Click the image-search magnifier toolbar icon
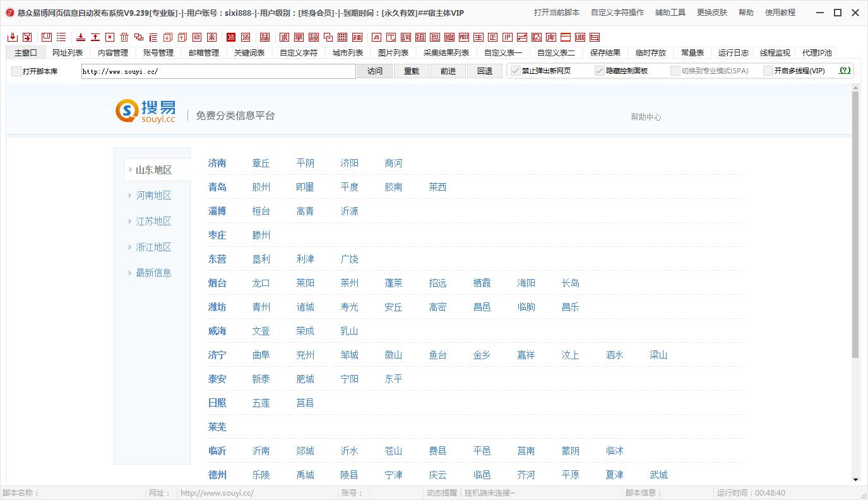Image resolution: width=868 pixels, height=500 pixels. point(537,37)
